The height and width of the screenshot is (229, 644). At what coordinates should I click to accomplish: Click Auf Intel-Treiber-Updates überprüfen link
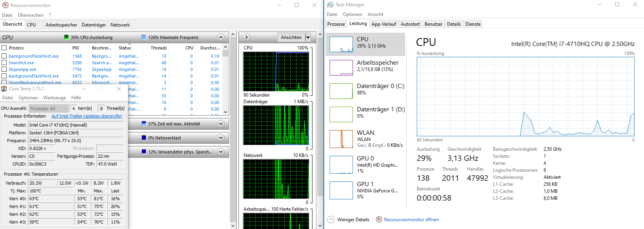click(87, 116)
